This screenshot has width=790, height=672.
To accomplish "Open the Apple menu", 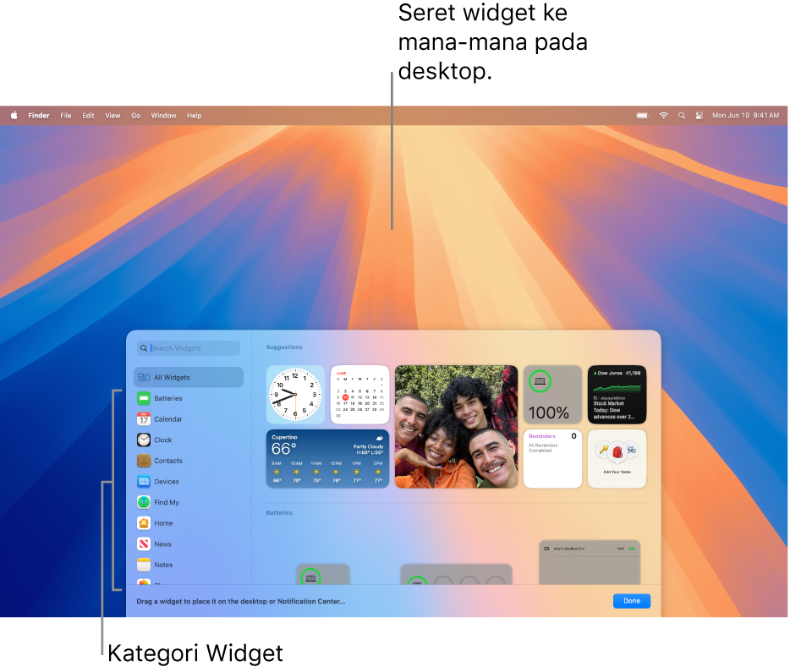I will [14, 116].
